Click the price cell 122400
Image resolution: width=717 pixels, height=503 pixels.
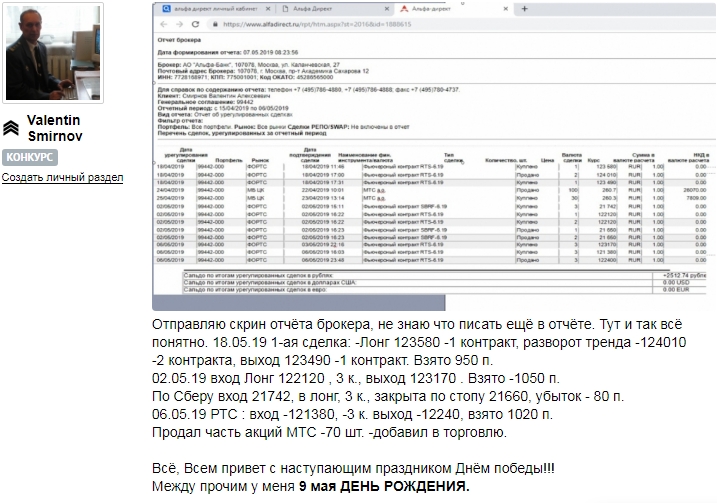607,260
